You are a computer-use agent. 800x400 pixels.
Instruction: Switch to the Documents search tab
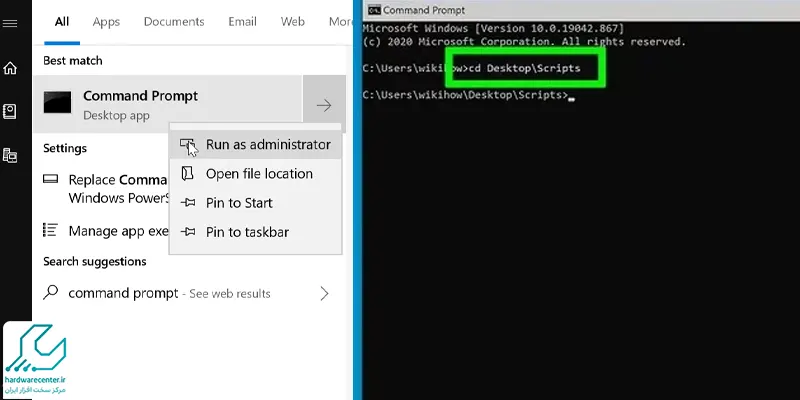[x=174, y=22]
